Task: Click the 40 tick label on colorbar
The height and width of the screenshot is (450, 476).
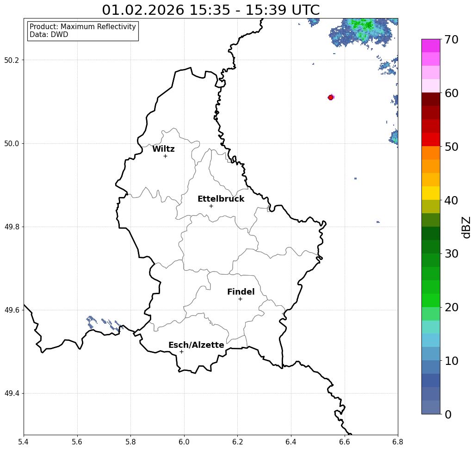Action: 451,200
